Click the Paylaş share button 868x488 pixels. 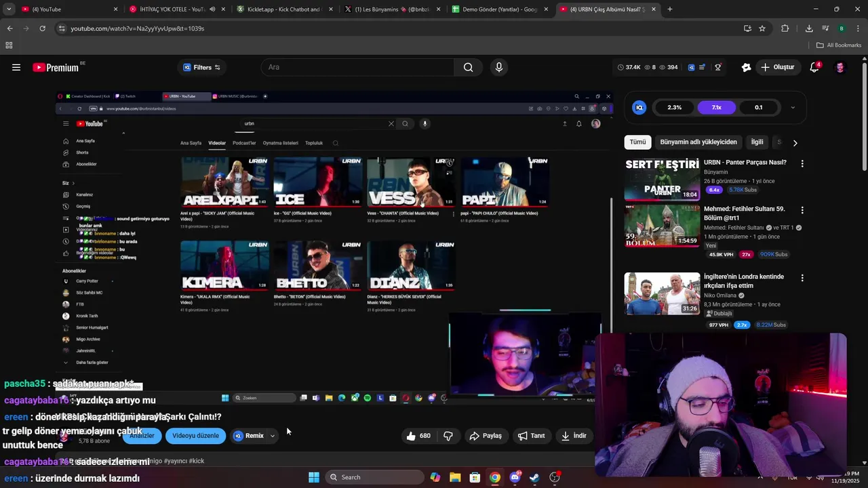tap(486, 436)
